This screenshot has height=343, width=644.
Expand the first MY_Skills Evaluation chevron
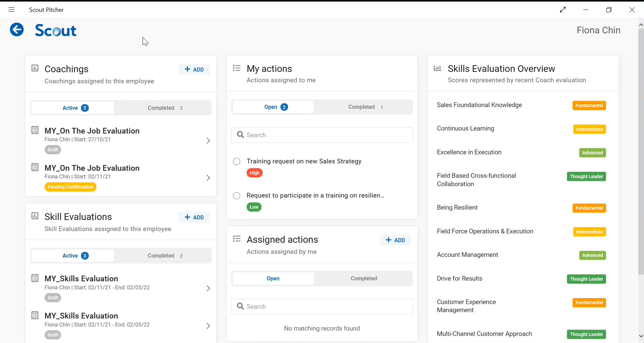pyautogui.click(x=208, y=288)
